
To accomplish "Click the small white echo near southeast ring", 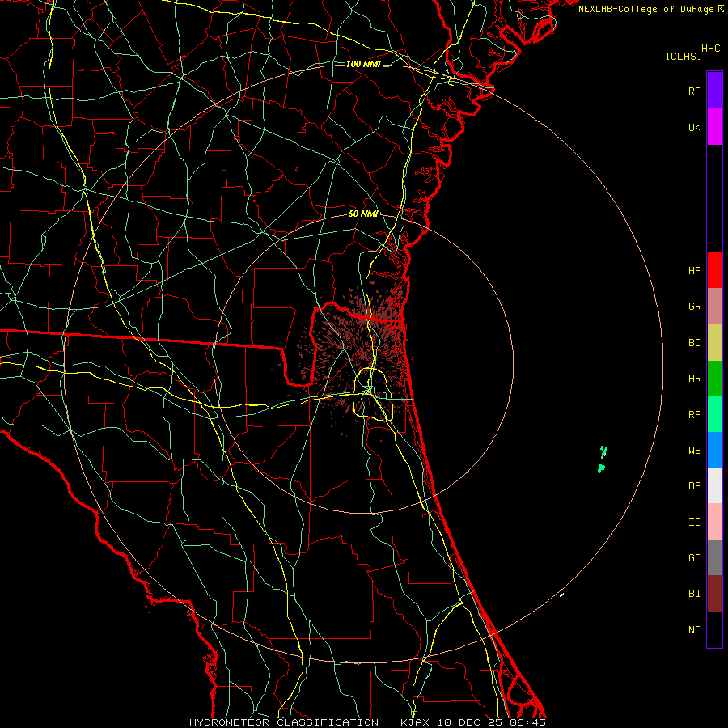I will 562,595.
